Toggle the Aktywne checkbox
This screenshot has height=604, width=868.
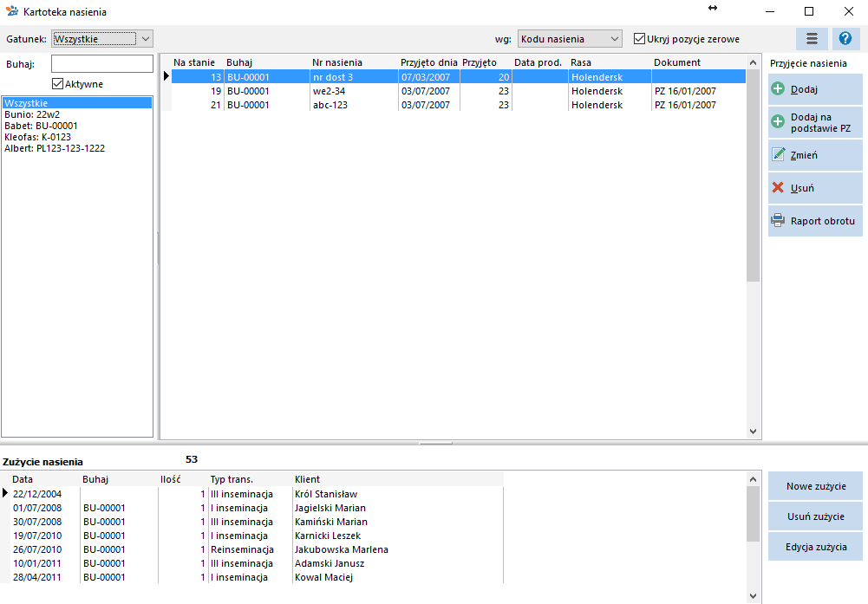point(57,84)
